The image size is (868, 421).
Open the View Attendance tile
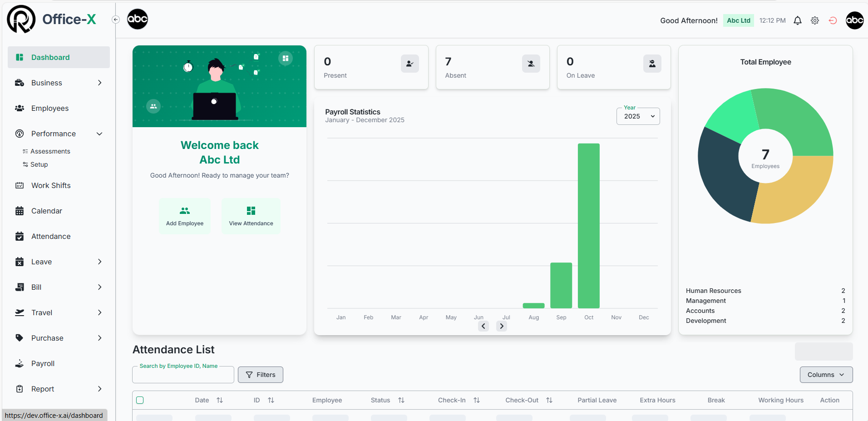click(251, 216)
